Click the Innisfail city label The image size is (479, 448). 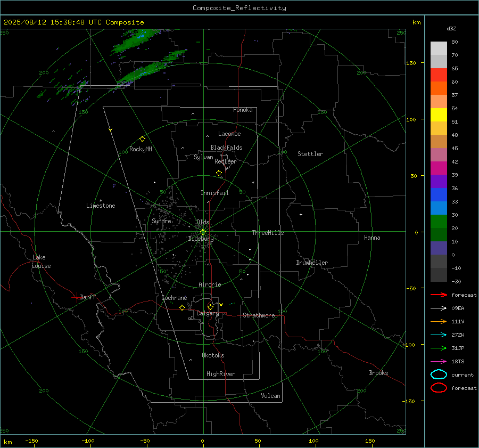(x=214, y=193)
